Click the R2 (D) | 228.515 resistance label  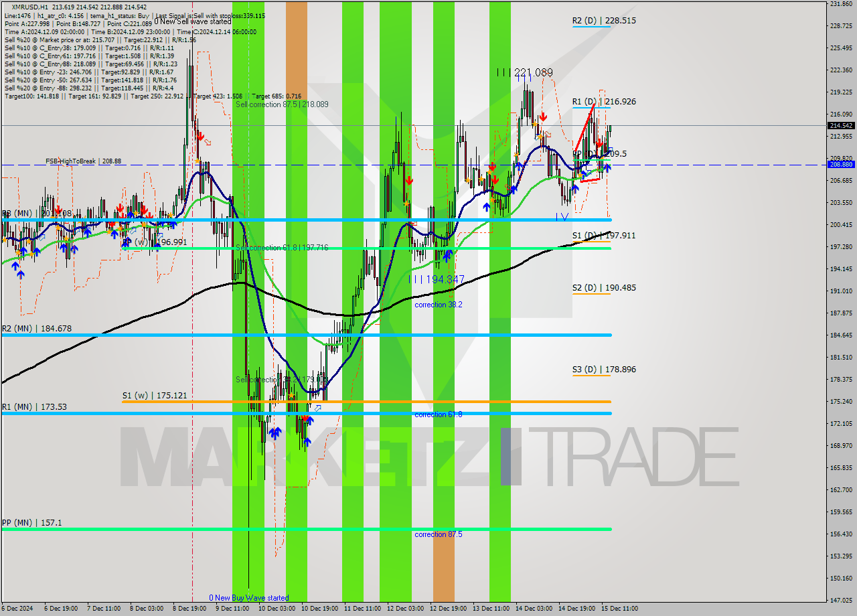[x=604, y=21]
